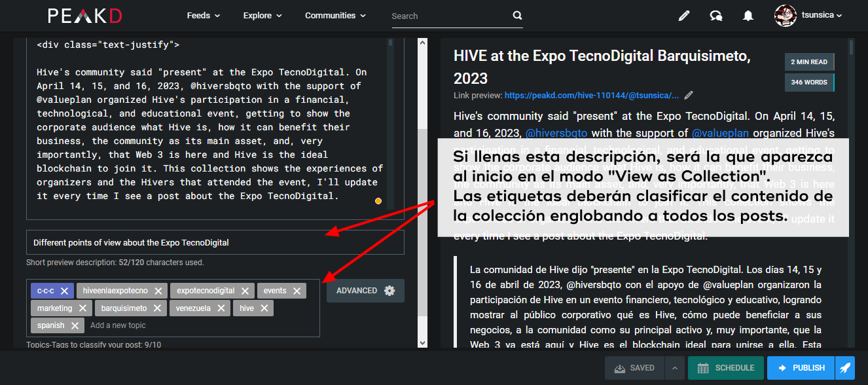Remove the barquisimeto tag
868x385 pixels.
point(157,308)
